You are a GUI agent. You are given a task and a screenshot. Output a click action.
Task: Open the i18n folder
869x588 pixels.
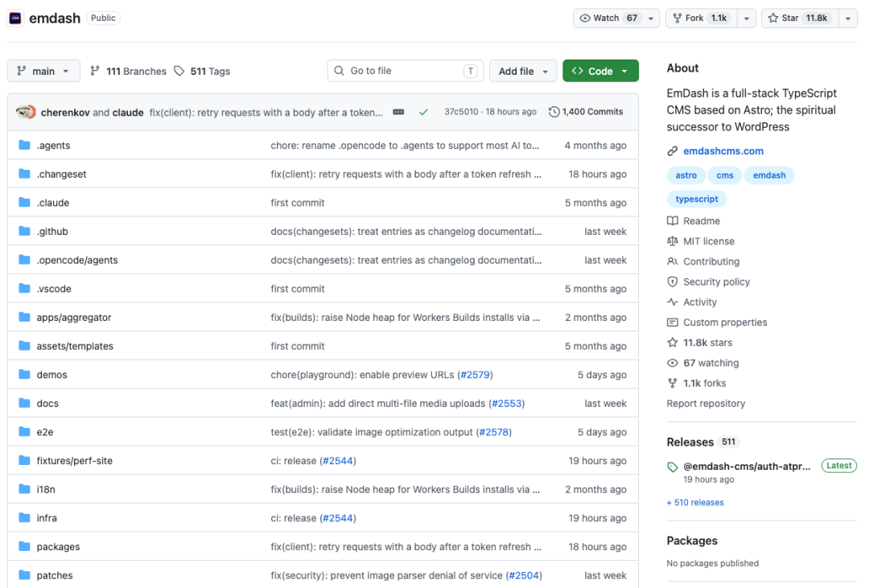point(46,489)
